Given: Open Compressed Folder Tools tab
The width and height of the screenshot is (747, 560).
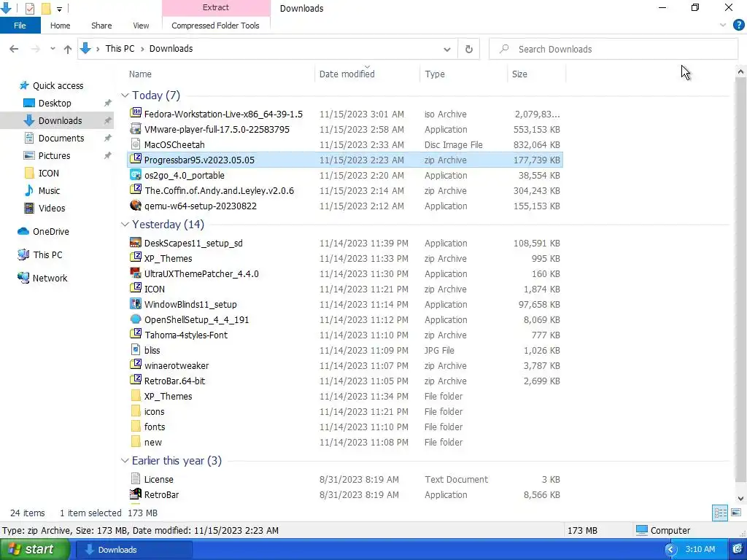Looking at the screenshot, I should point(215,26).
